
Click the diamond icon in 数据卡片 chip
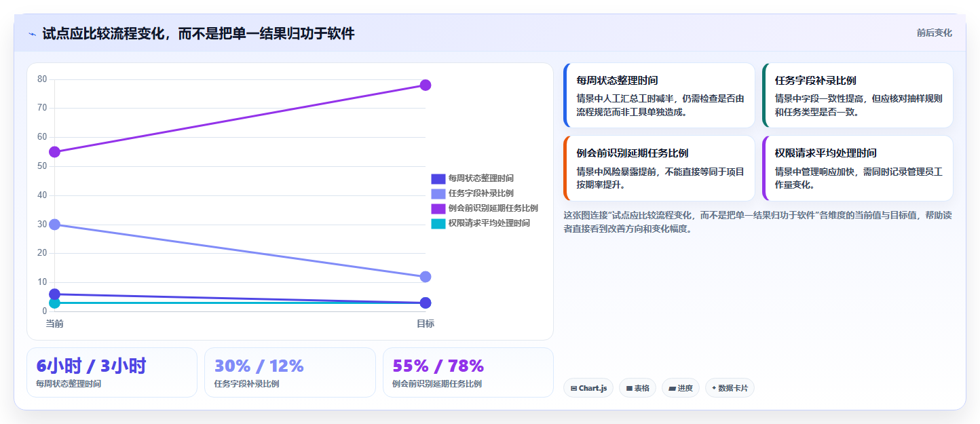click(714, 389)
